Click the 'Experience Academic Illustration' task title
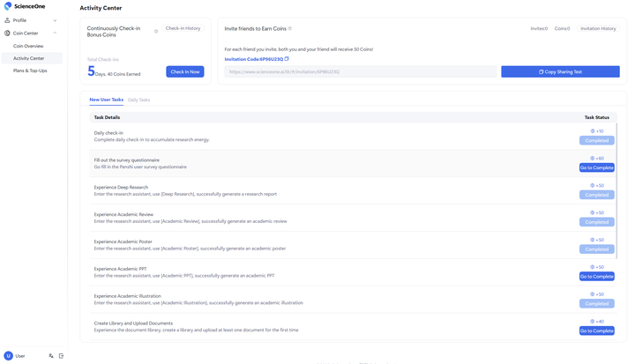This screenshot has width=635, height=364. (128, 296)
